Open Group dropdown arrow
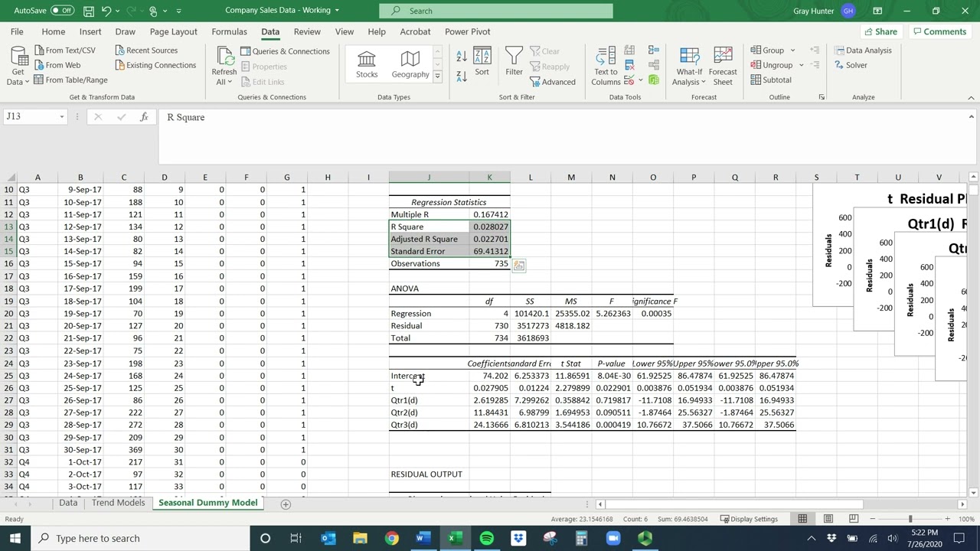980x551 pixels. point(792,51)
